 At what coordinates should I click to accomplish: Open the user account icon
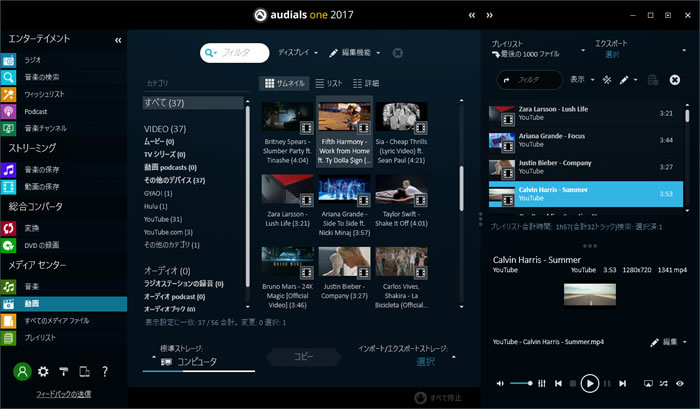pos(22,371)
